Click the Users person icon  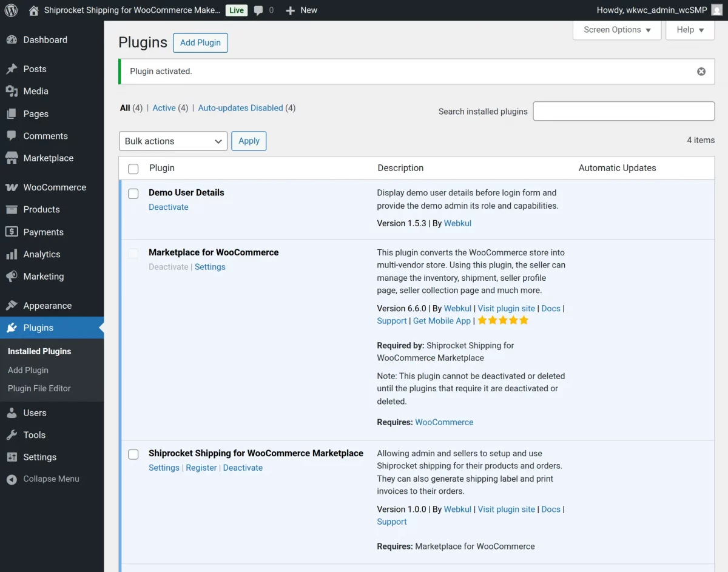(x=12, y=412)
